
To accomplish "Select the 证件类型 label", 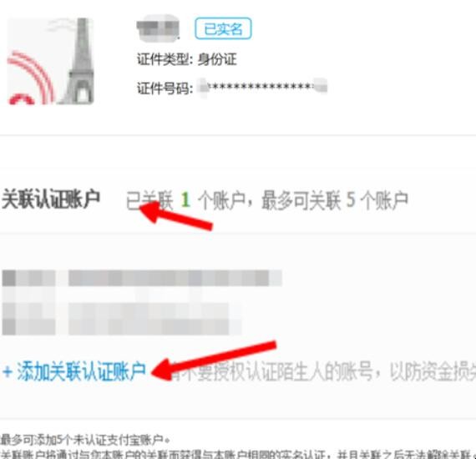I will coord(165,59).
